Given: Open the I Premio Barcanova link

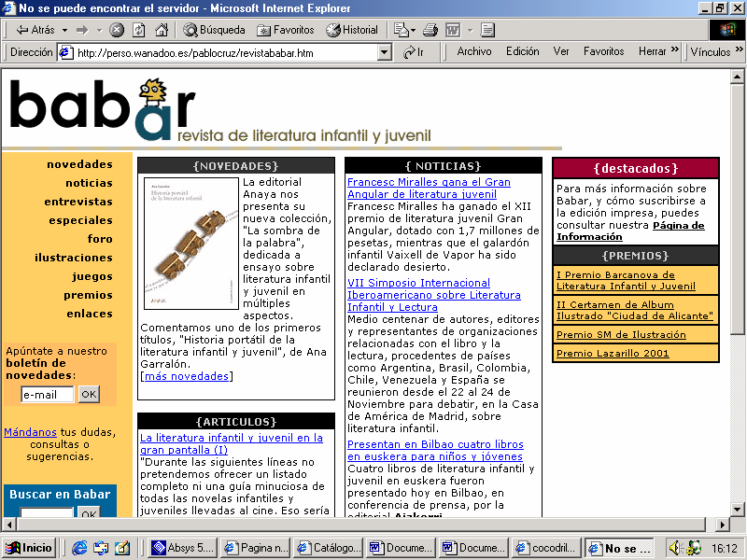Looking at the screenshot, I should pos(626,281).
